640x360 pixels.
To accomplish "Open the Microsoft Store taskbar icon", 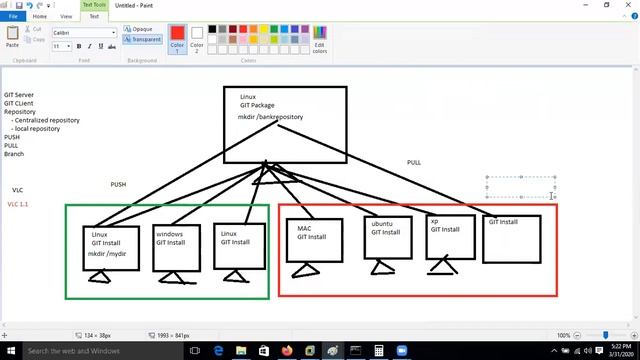I will tap(264, 351).
